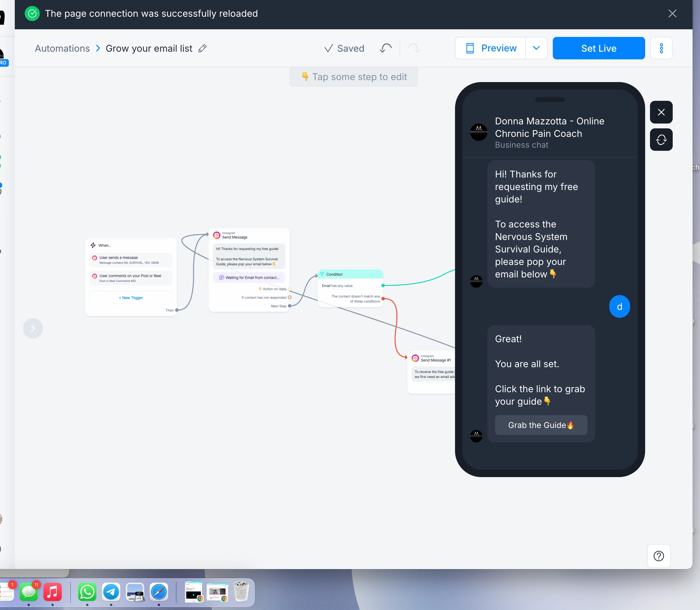Click the user reply bubble 'd'
This screenshot has width=700, height=610.
point(619,307)
